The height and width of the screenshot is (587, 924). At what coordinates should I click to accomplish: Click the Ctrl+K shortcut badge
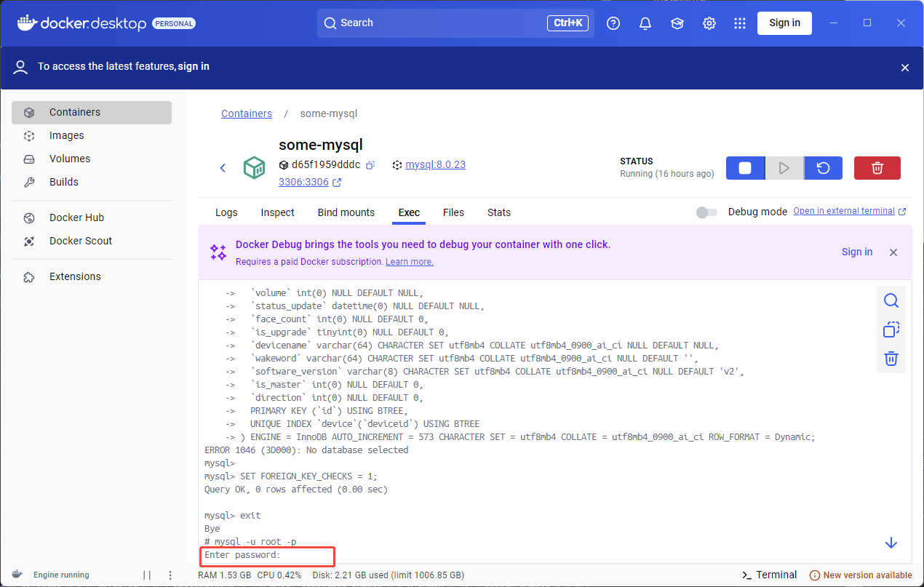(567, 23)
